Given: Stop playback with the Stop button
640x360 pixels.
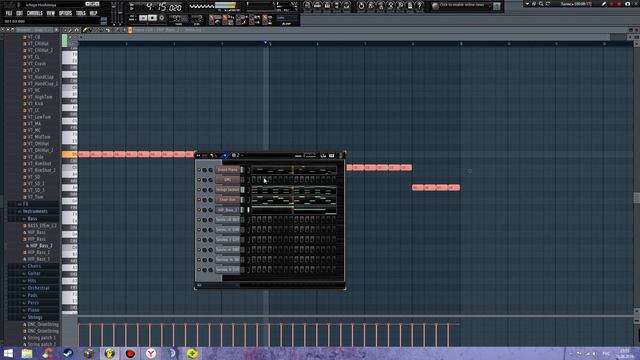Looking at the screenshot, I should tap(152, 18).
